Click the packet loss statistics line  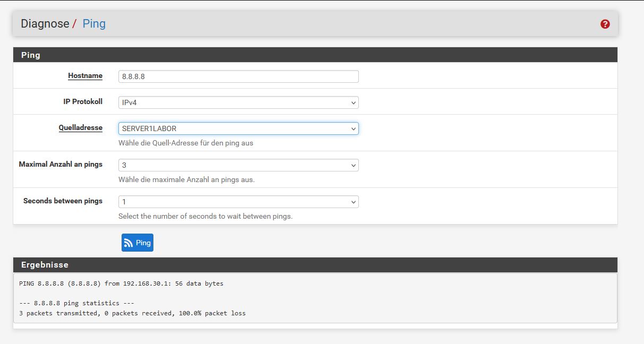point(132,313)
